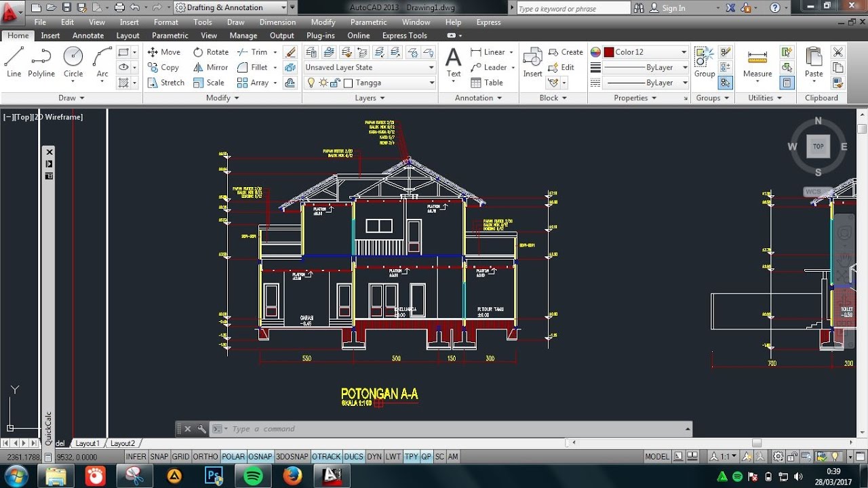
Task: Expand the Annotation panel
Action: click(478, 98)
